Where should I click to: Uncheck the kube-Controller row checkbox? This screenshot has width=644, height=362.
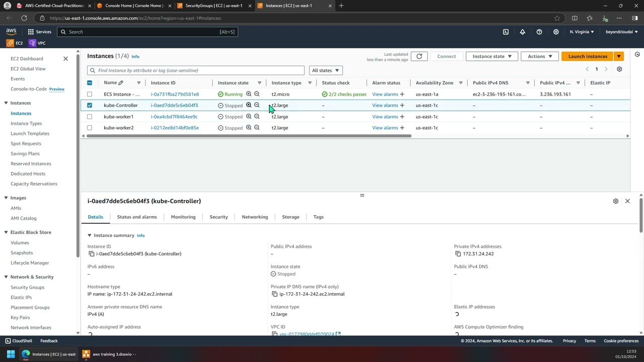tap(90, 105)
